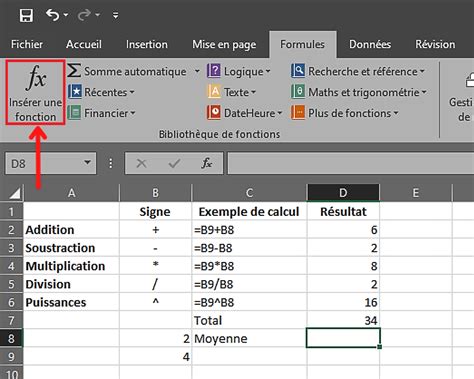Image resolution: width=474 pixels, height=379 pixels.
Task: Open the DateHeure functions menu
Action: point(244,113)
